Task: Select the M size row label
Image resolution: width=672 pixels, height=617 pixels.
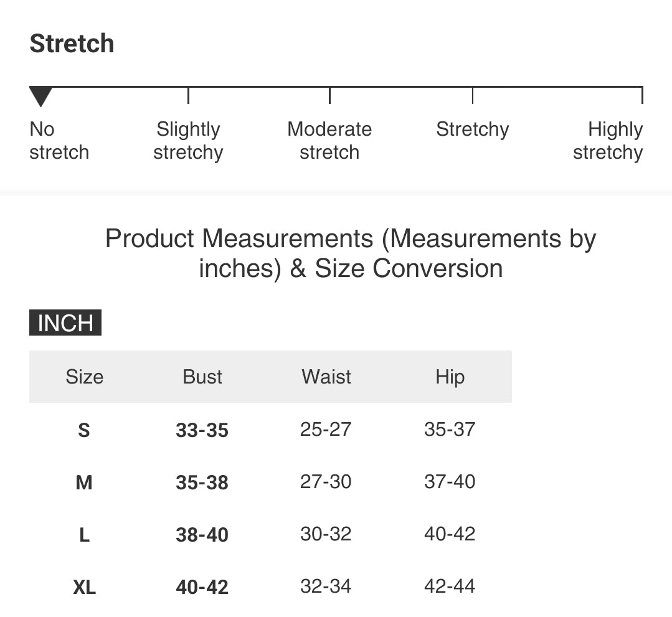Action: tap(84, 483)
